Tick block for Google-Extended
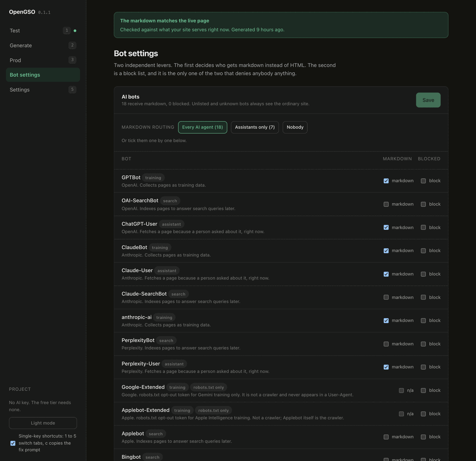This screenshot has width=476, height=461. (423, 391)
